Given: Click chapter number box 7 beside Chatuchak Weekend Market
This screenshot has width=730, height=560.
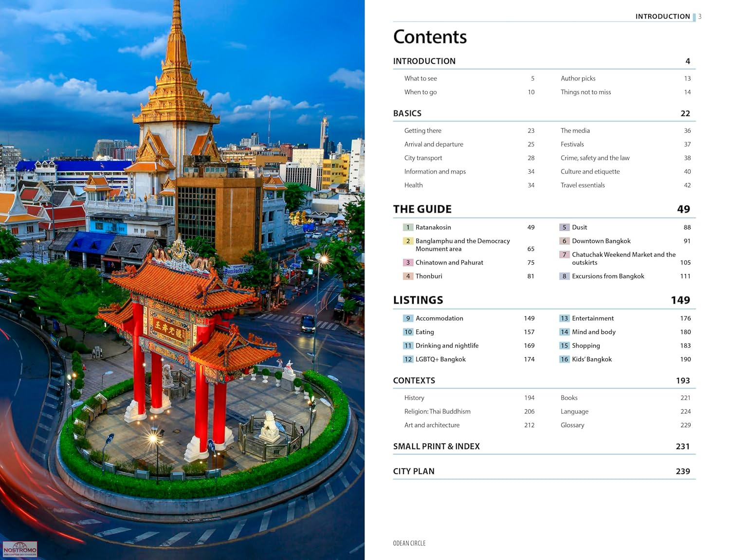Looking at the screenshot, I should point(564,254).
